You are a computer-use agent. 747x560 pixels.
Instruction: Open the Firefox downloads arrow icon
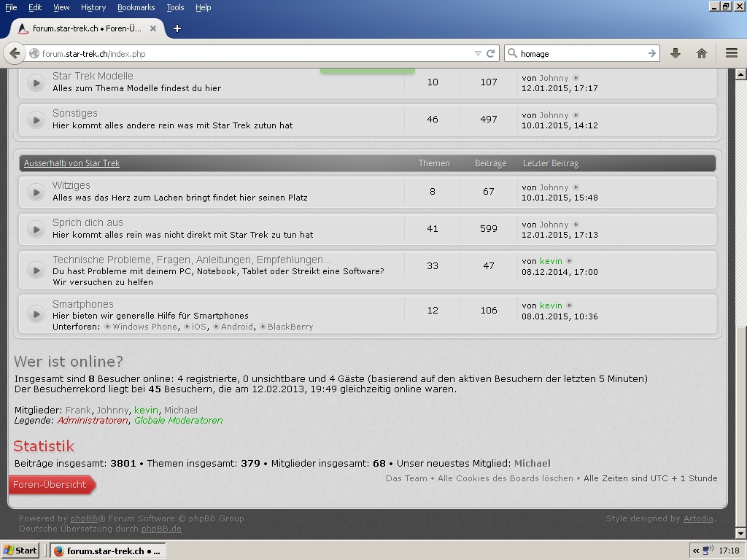(x=676, y=53)
